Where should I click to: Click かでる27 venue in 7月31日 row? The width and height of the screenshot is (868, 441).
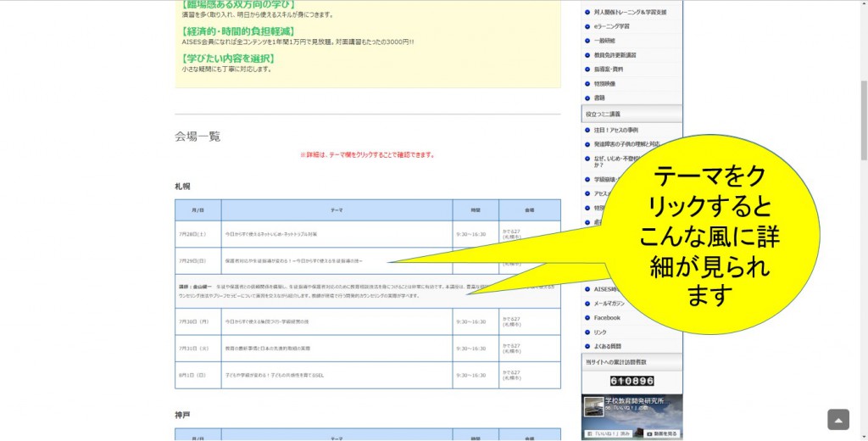click(x=511, y=349)
